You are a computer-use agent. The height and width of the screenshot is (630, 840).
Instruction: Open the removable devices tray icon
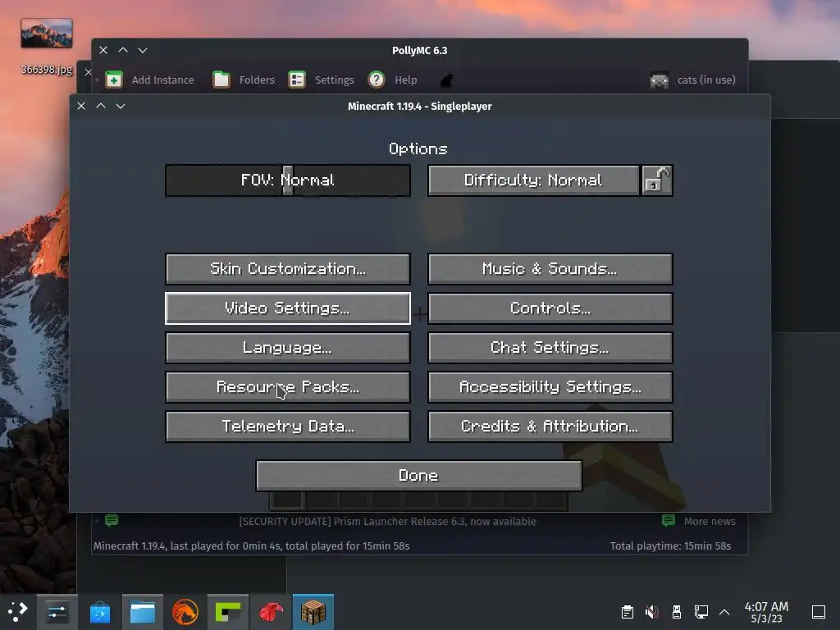click(677, 612)
